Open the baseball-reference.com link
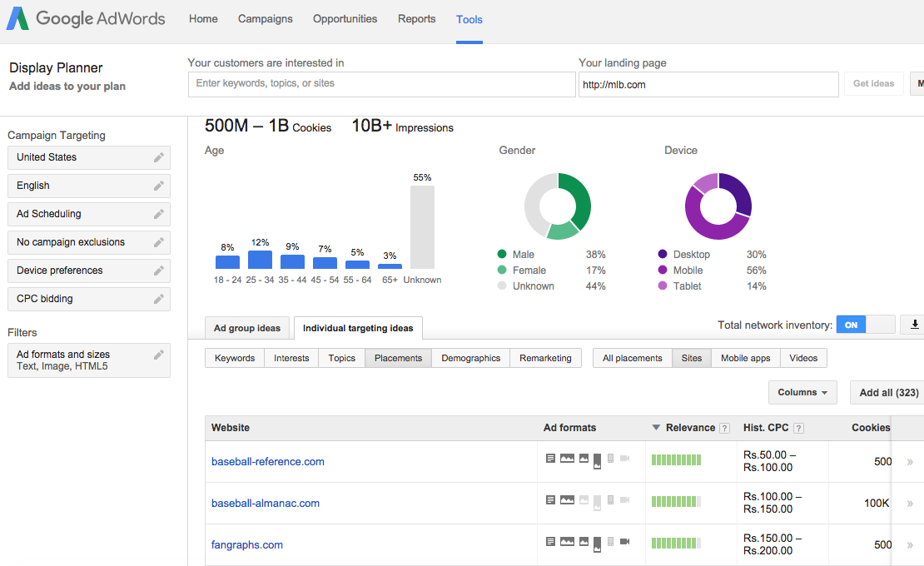Screen dimensions: 924x566 267,462
